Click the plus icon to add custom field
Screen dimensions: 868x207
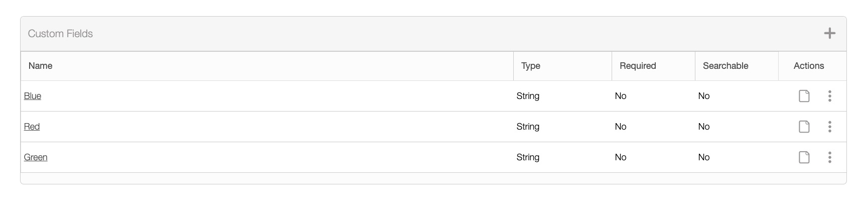[829, 34]
